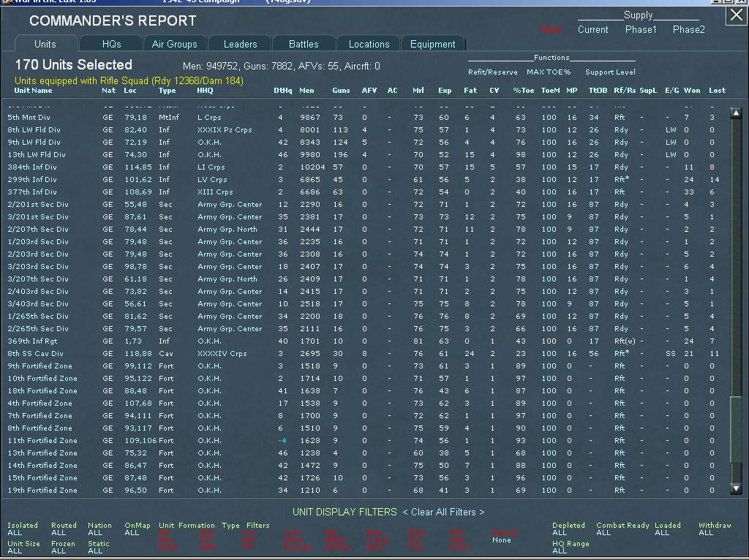Click Clear All Filters

(x=443, y=512)
